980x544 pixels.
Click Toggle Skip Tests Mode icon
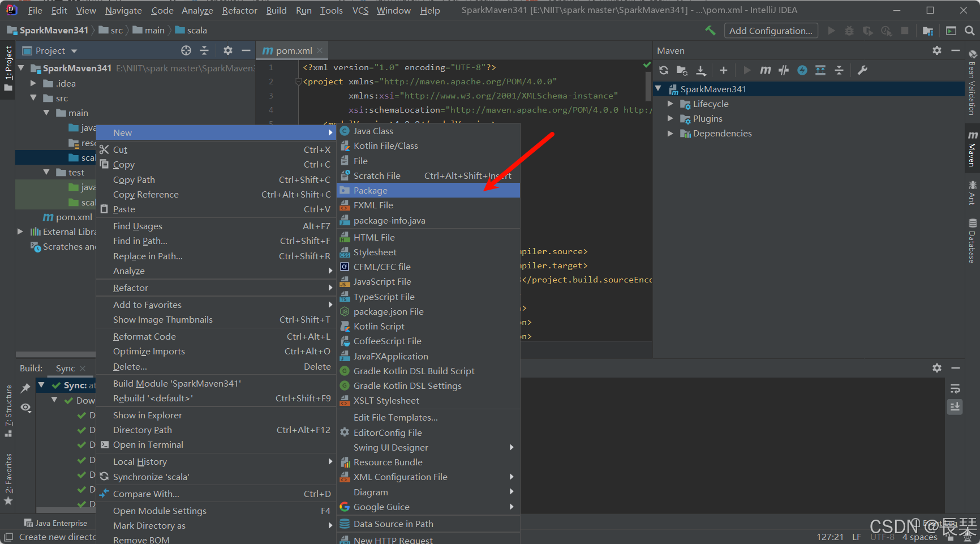pos(784,70)
